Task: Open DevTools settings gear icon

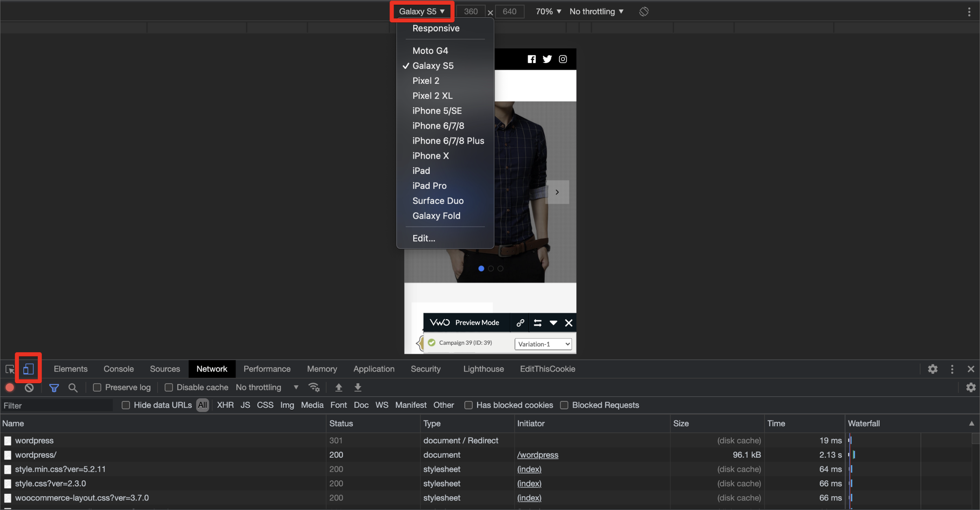Action: pyautogui.click(x=932, y=369)
